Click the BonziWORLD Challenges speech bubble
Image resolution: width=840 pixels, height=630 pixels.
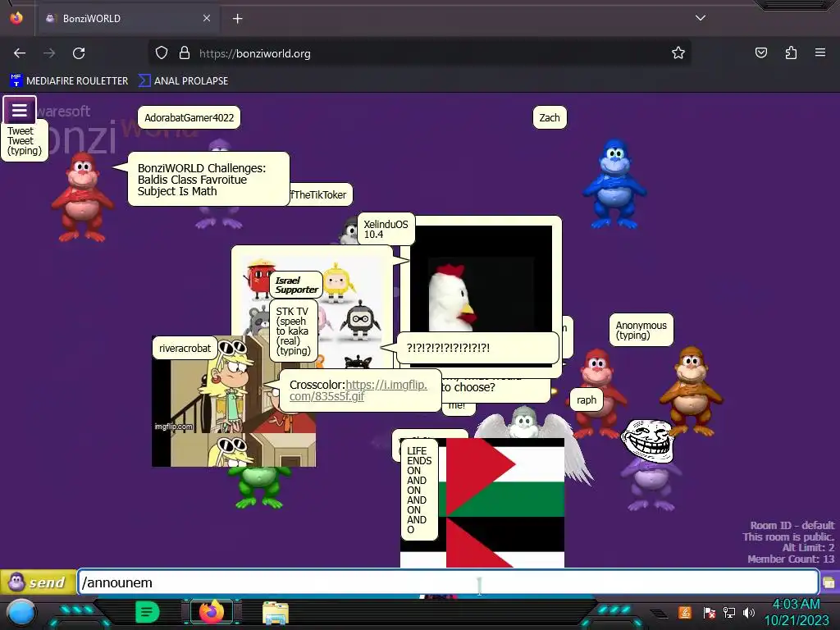(x=209, y=180)
